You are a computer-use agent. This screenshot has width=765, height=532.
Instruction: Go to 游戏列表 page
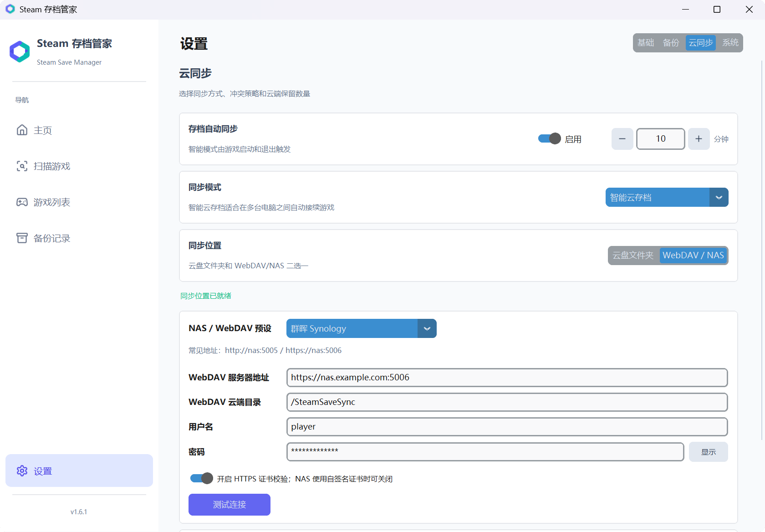click(79, 202)
